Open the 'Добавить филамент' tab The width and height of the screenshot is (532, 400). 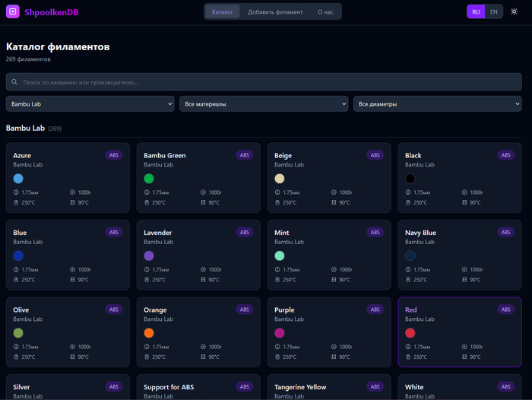point(275,12)
